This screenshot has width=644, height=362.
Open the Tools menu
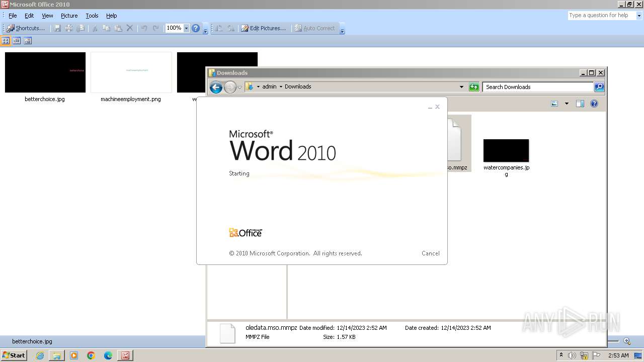[92, 16]
